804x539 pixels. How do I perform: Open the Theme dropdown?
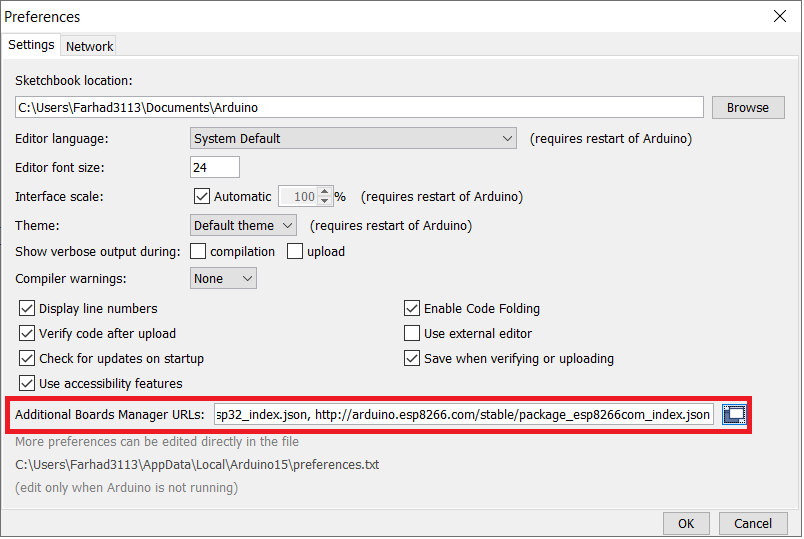243,225
